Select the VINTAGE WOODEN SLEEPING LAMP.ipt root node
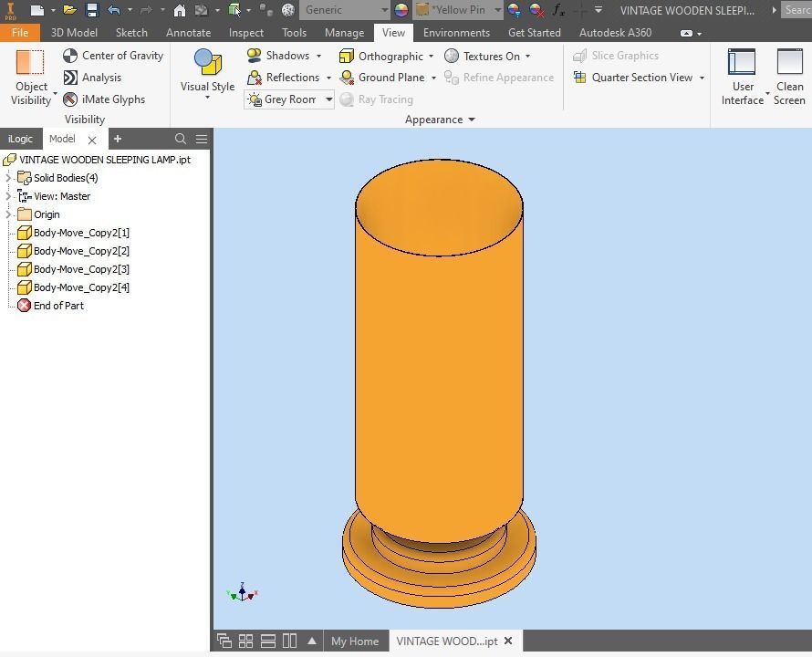812x657 pixels. (x=98, y=160)
